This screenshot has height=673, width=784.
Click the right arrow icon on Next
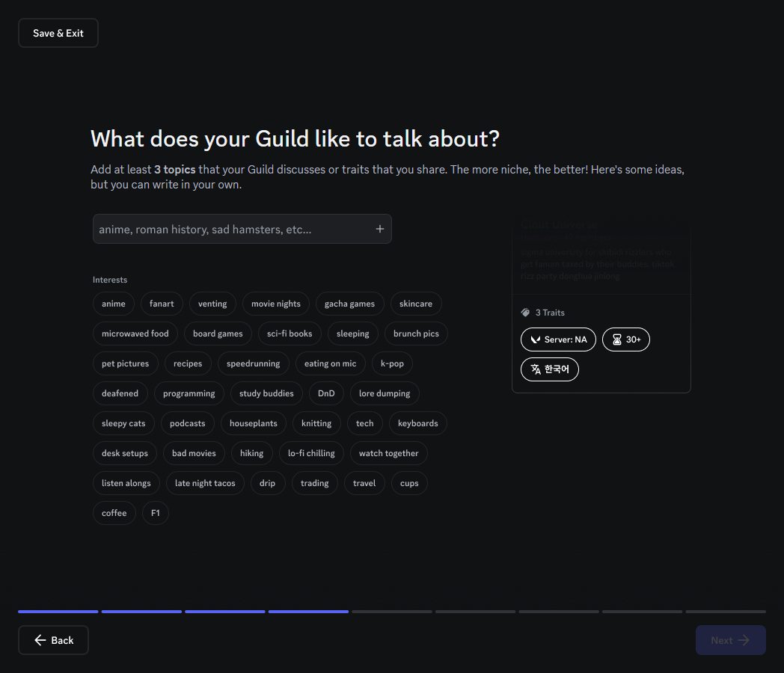(x=744, y=640)
